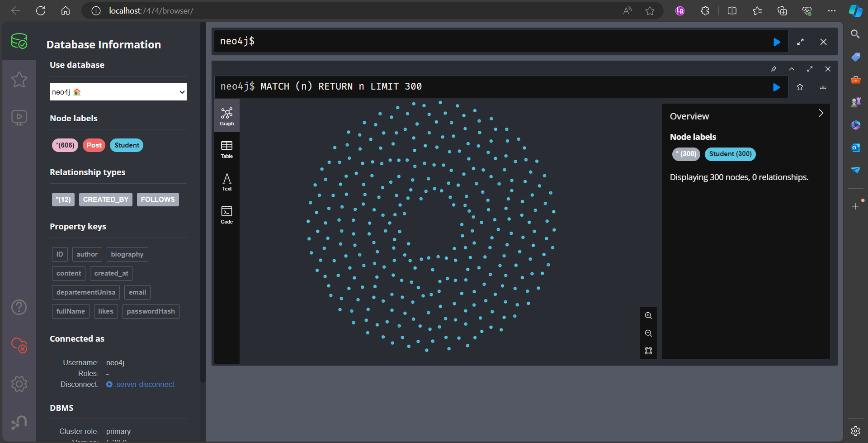Open the Favorites star in the sidebar
This screenshot has height=443, width=868.
tap(19, 80)
